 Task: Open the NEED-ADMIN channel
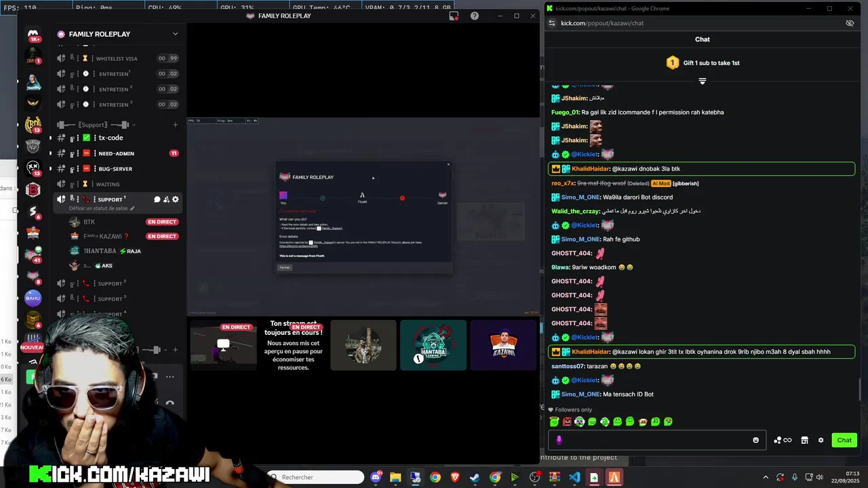point(118,153)
